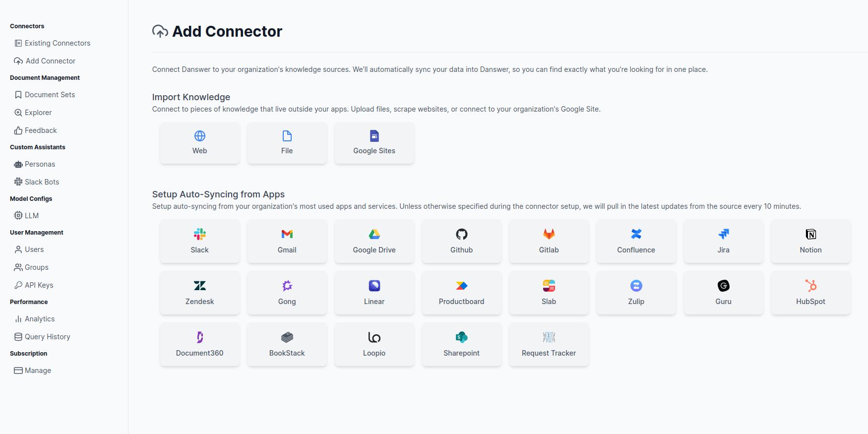The width and height of the screenshot is (868, 434).
Task: Open Query History from sidebar
Action: pos(47,337)
